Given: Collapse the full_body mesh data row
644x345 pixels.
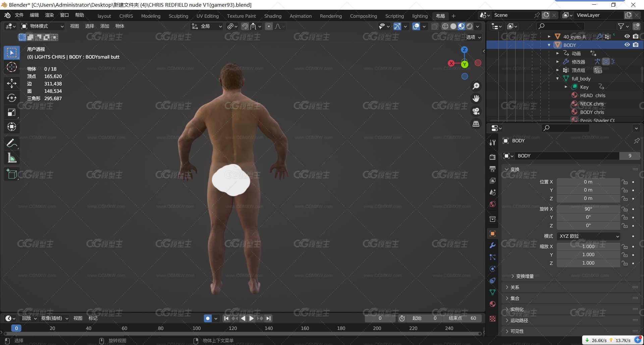Looking at the screenshot, I should click(557, 78).
